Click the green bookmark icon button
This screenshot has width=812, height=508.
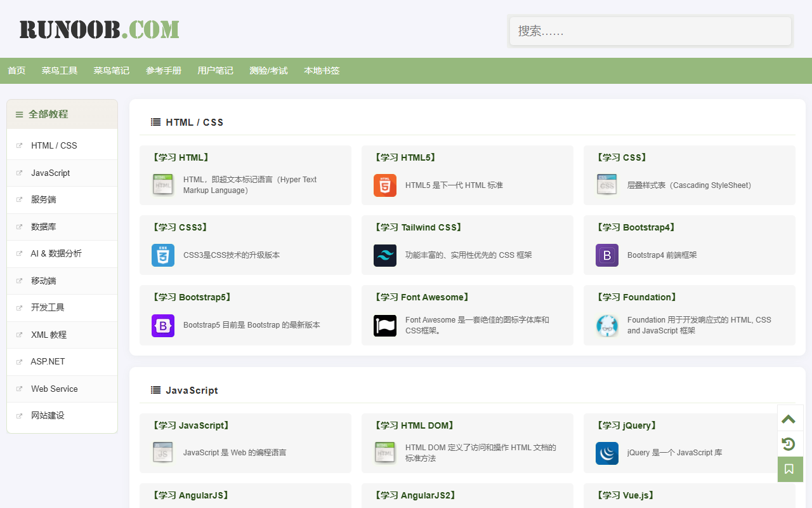click(x=789, y=469)
